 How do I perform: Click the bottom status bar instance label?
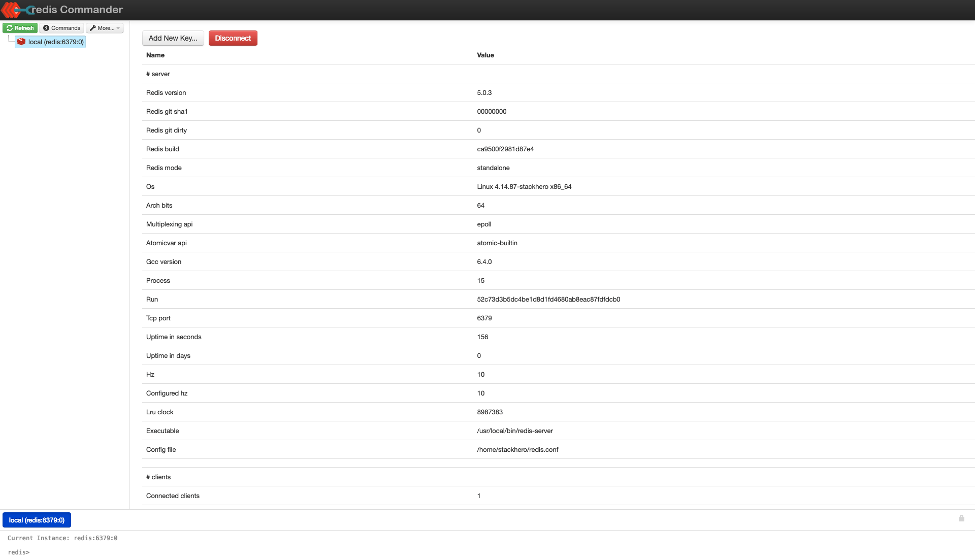coord(36,520)
